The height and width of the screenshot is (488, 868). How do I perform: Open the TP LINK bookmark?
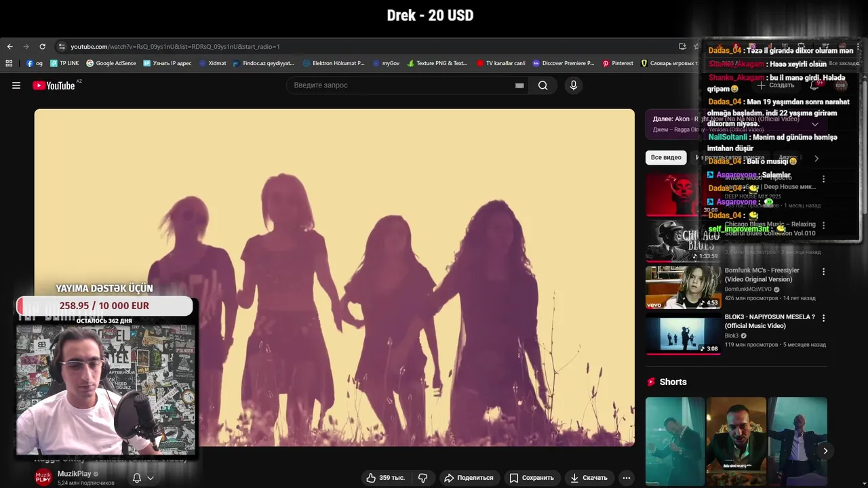(64, 63)
